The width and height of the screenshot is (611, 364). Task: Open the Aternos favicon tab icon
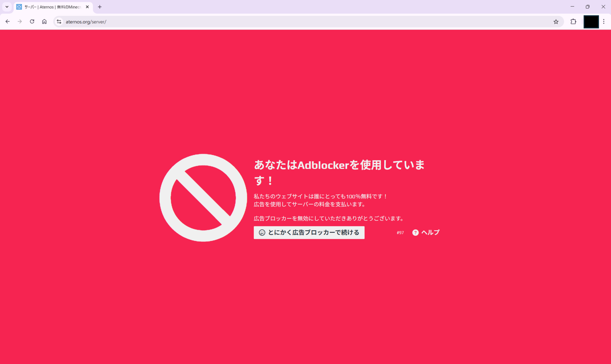click(x=19, y=7)
